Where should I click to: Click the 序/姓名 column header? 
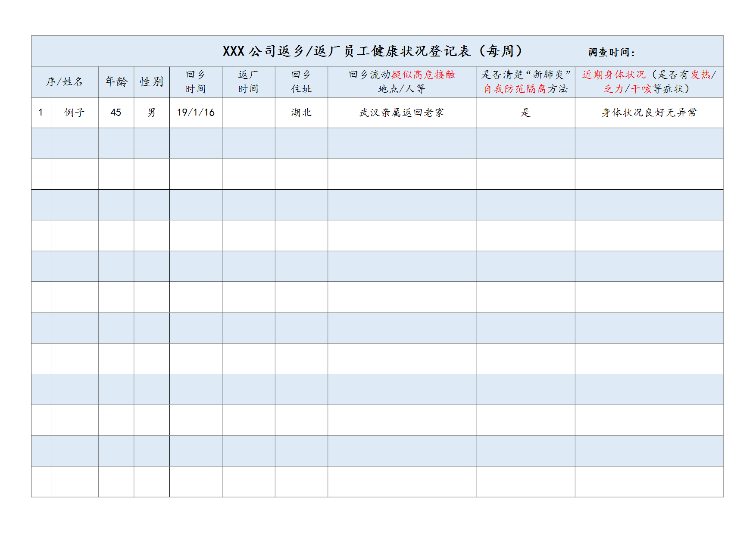click(x=65, y=81)
